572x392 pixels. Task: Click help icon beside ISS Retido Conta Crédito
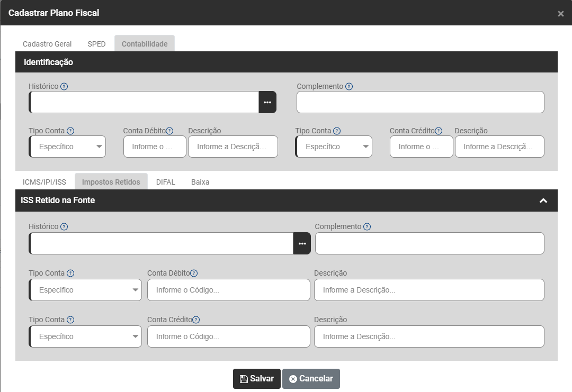[x=196, y=320]
